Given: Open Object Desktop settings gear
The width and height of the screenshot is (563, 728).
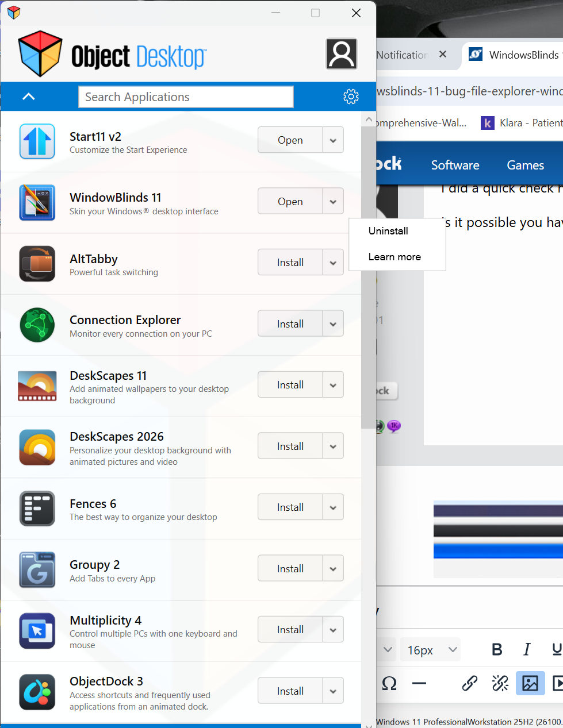Looking at the screenshot, I should 351,97.
